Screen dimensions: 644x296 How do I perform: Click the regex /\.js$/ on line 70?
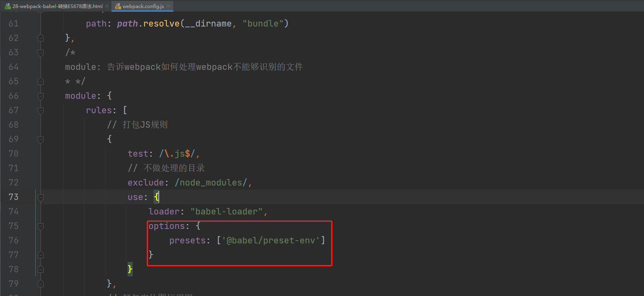(177, 154)
